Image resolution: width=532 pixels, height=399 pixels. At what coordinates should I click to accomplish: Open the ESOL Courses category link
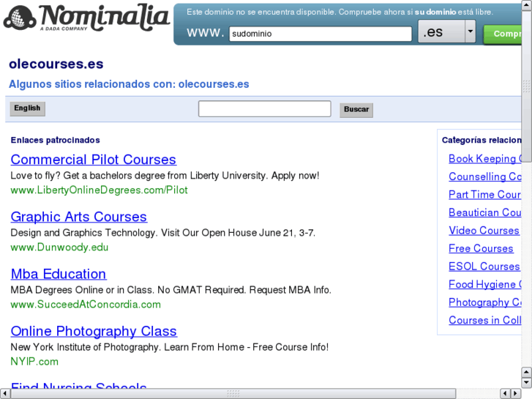pos(484,267)
